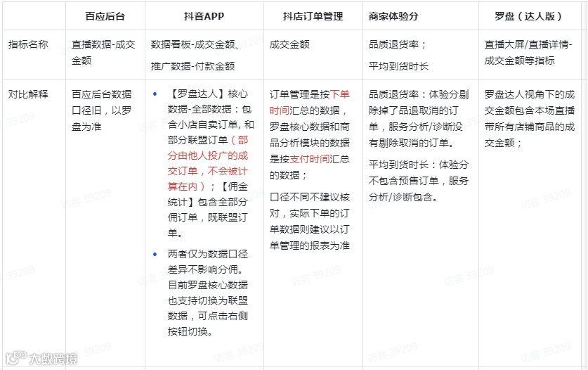Click the 百应后台 column header
Viewport: 588px width, 370px height.
tap(105, 16)
